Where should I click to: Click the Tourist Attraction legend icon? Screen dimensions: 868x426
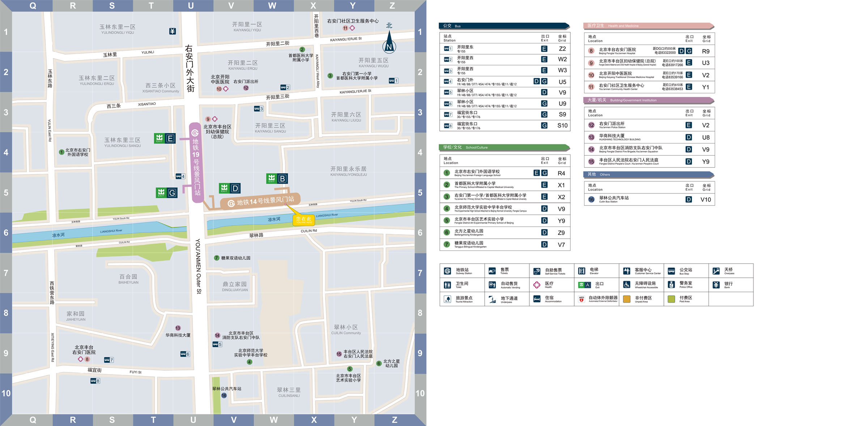click(x=447, y=299)
